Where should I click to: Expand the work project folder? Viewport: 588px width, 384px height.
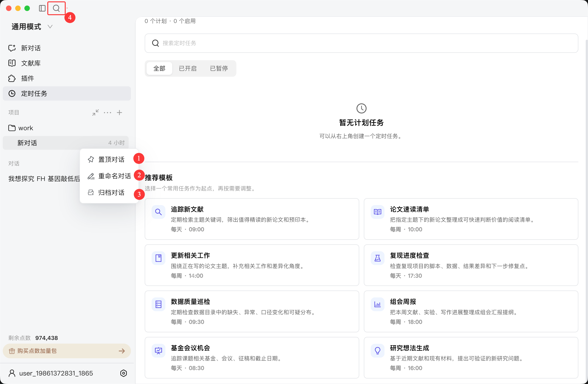[x=65, y=128]
